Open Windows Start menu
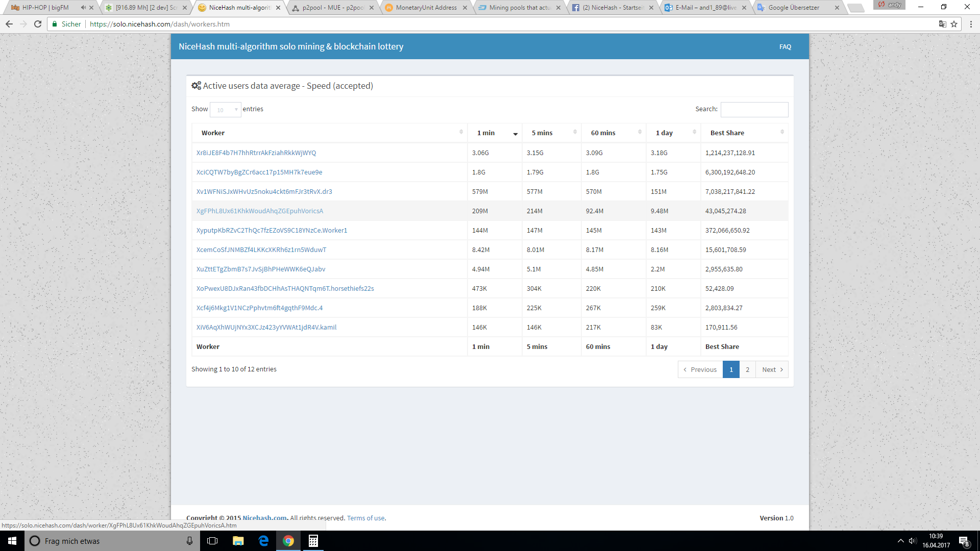 coord(12,541)
